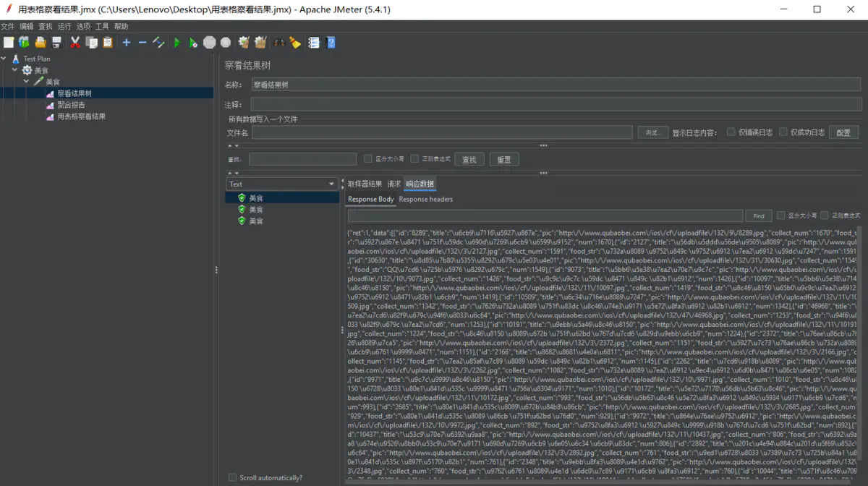Open the 帮助 menu
The width and height of the screenshot is (868, 486).
pyautogui.click(x=121, y=26)
